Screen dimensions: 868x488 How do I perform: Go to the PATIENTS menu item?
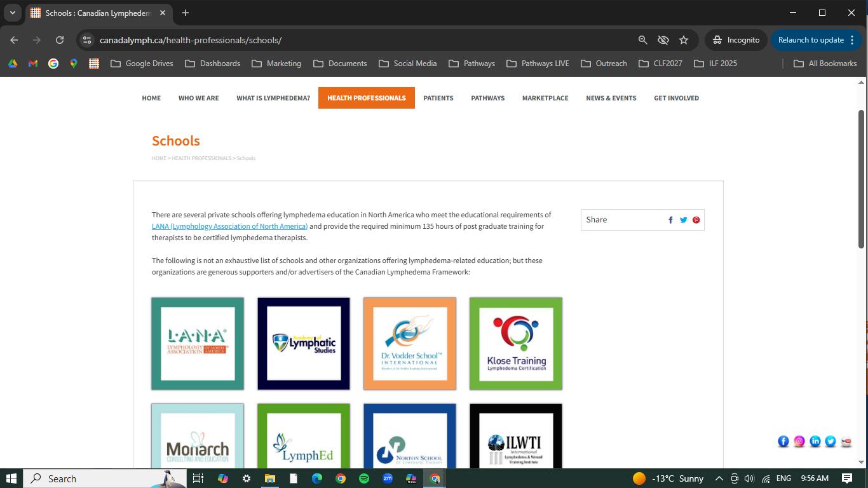438,98
